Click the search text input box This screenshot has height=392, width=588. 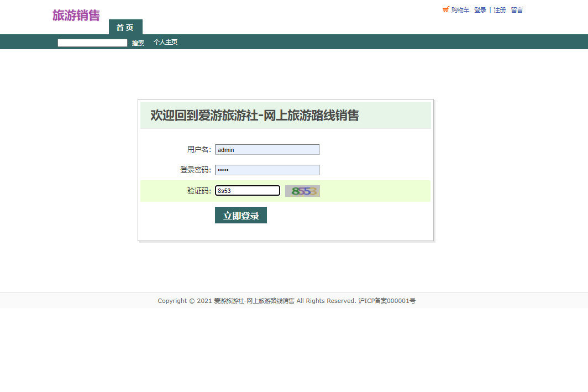coord(92,42)
